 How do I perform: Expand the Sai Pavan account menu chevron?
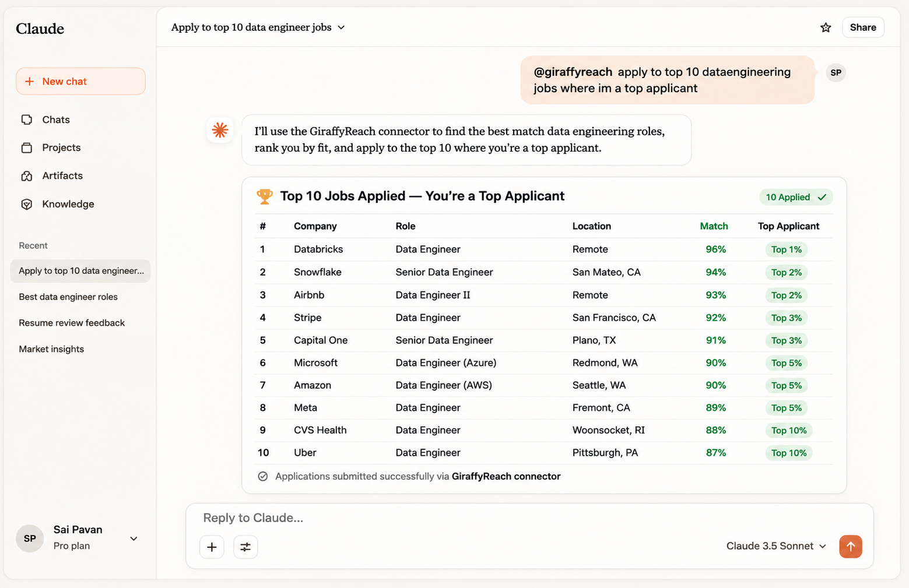click(x=134, y=538)
